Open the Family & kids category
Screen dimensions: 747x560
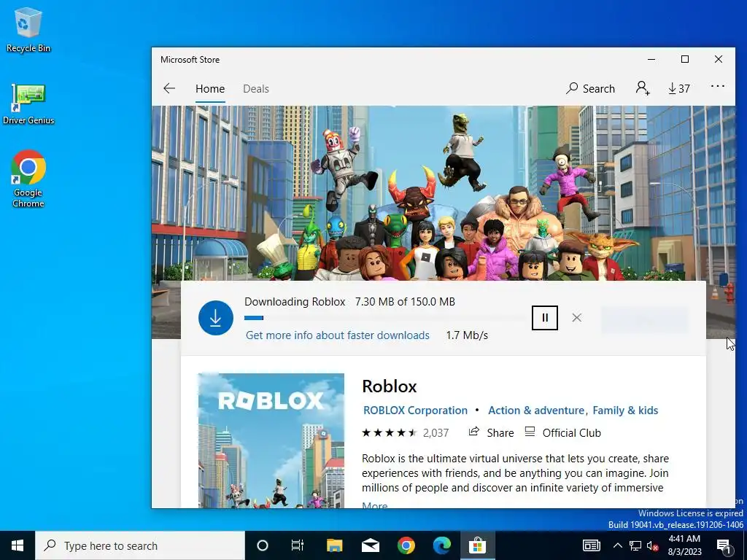point(625,411)
